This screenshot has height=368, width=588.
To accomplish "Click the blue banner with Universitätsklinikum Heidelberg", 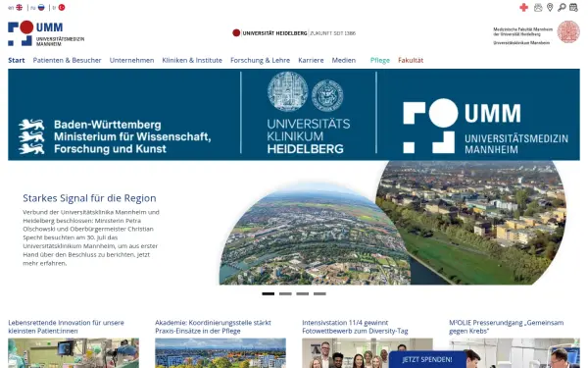I will click(x=294, y=115).
